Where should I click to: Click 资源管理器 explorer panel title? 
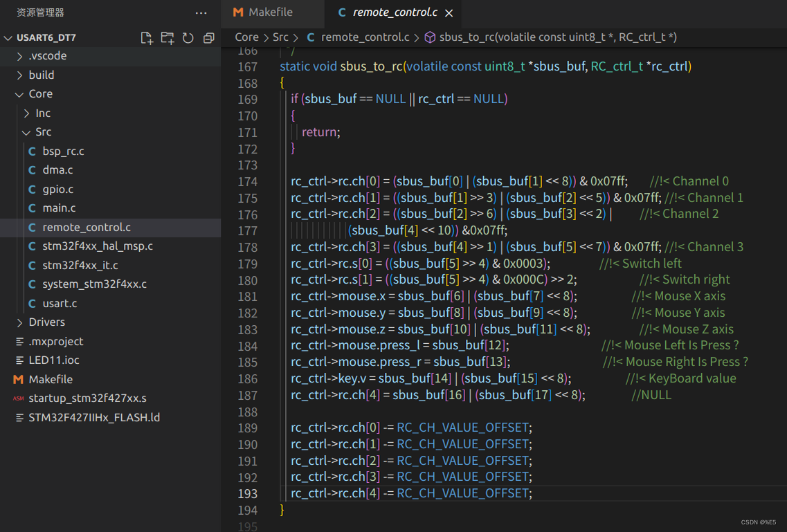pyautogui.click(x=40, y=12)
